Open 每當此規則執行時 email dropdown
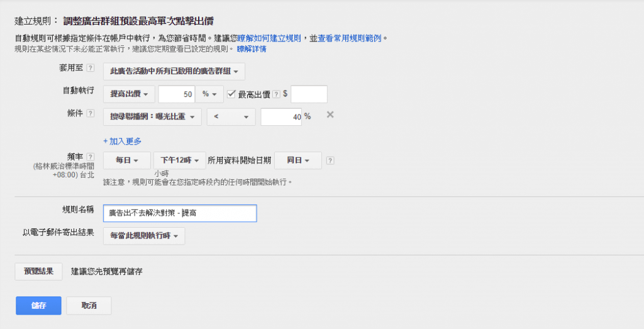This screenshot has height=329, width=644. pyautogui.click(x=144, y=236)
